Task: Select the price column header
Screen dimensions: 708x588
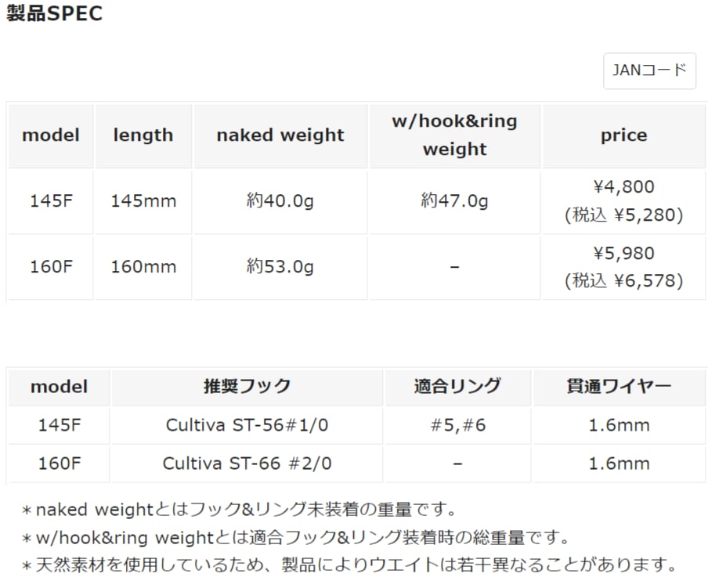Action: coord(623,135)
